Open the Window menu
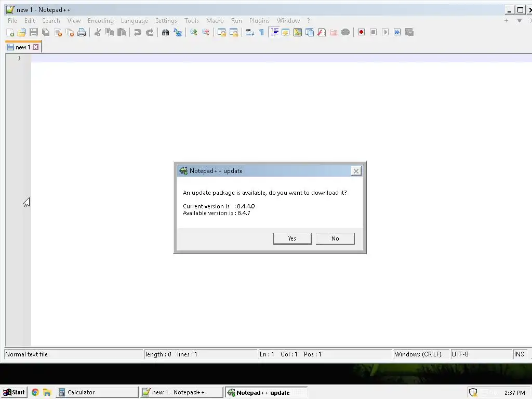532x399 pixels. coord(288,21)
